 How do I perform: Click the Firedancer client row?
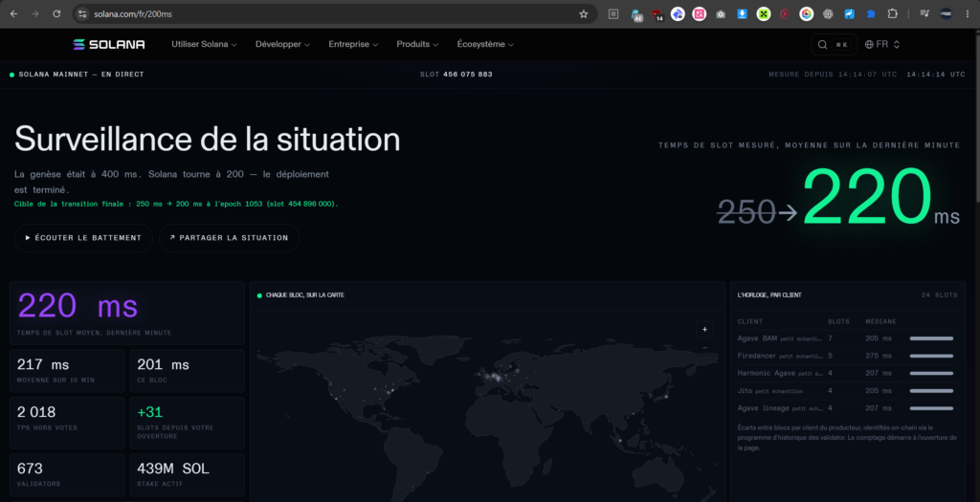pyautogui.click(x=846, y=356)
